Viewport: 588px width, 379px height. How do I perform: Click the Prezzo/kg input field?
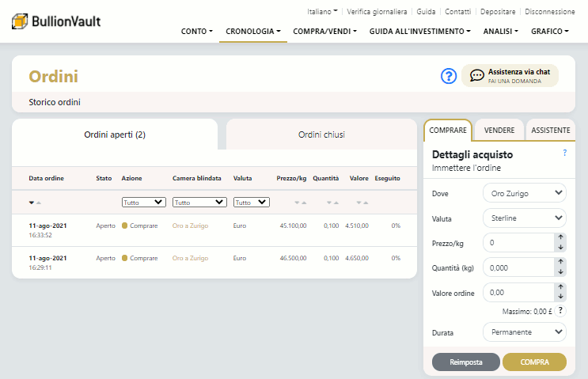(x=518, y=243)
